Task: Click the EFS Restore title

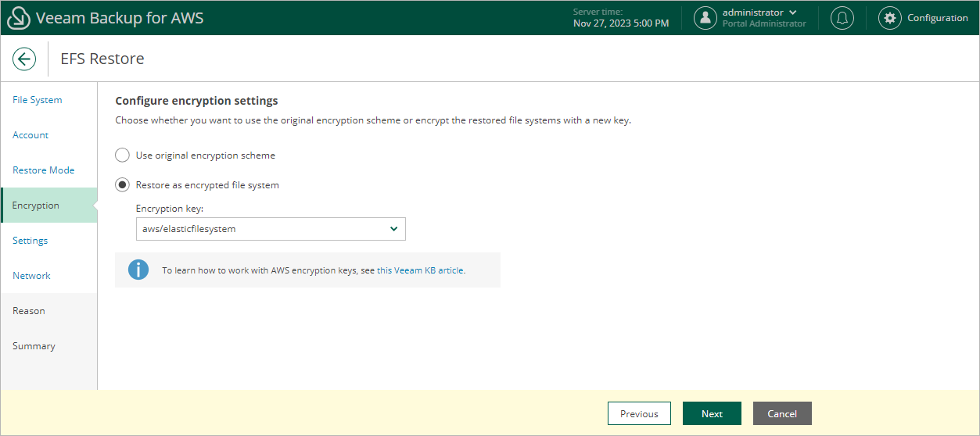Action: click(x=102, y=59)
